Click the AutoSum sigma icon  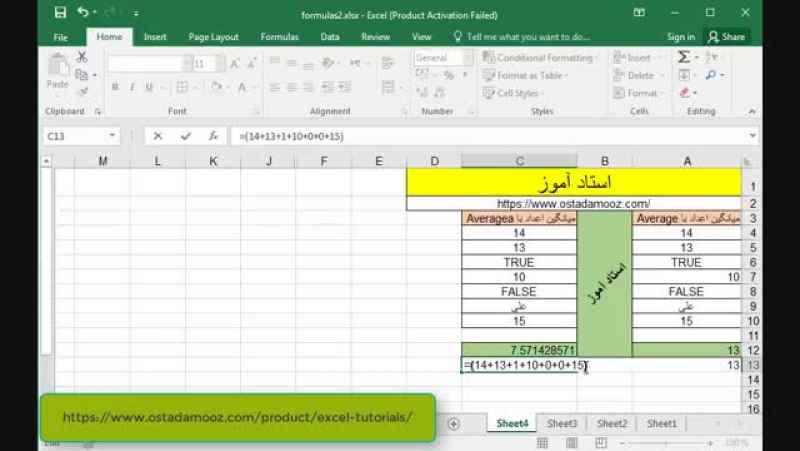[x=684, y=57]
